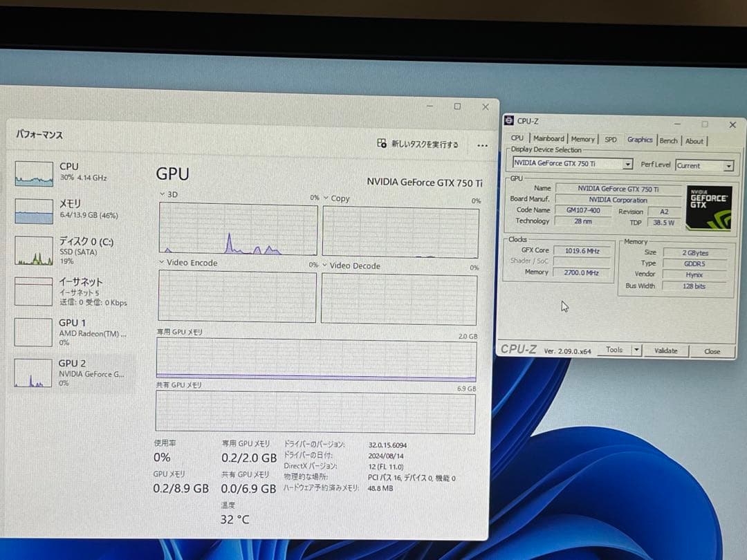Close the Task Manager window
Screen dimensions: 747x560
[486, 106]
